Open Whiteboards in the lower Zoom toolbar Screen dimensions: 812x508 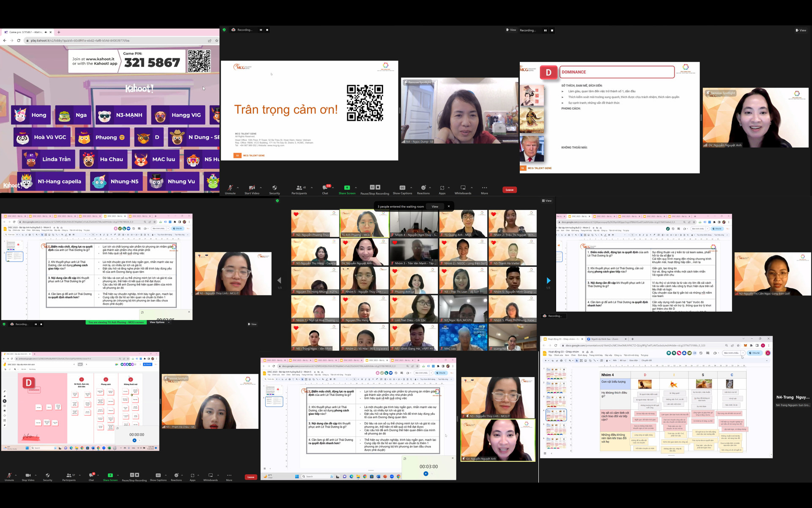point(211,477)
